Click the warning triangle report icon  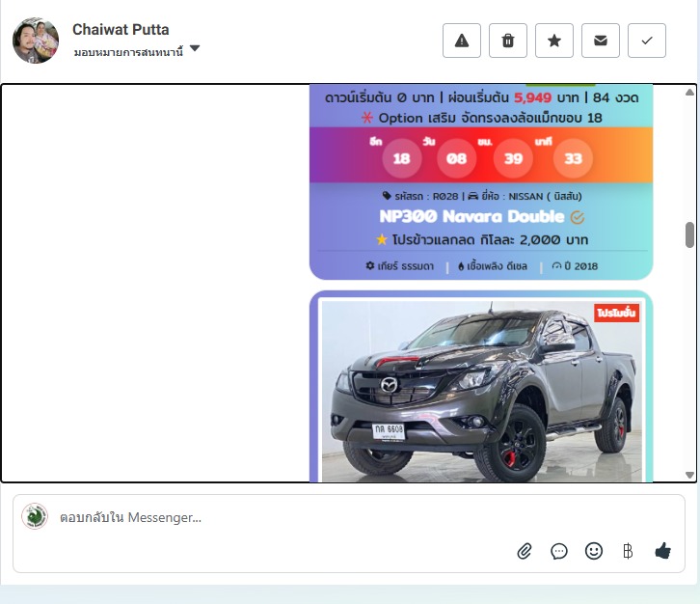click(x=462, y=41)
